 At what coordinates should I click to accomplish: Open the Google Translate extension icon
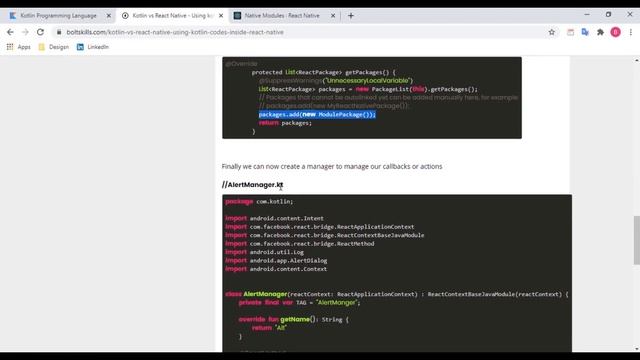(x=585, y=32)
